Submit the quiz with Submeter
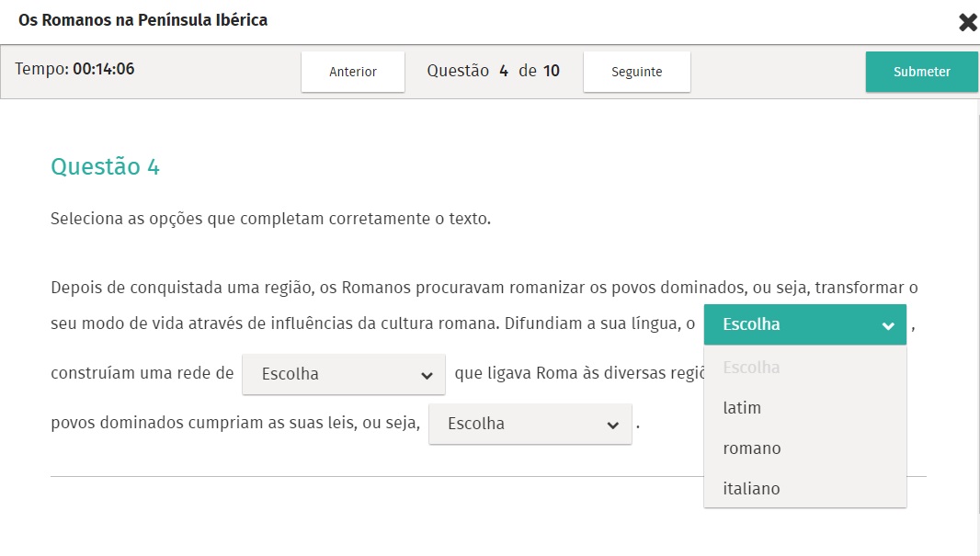The image size is (980, 556). (x=921, y=72)
